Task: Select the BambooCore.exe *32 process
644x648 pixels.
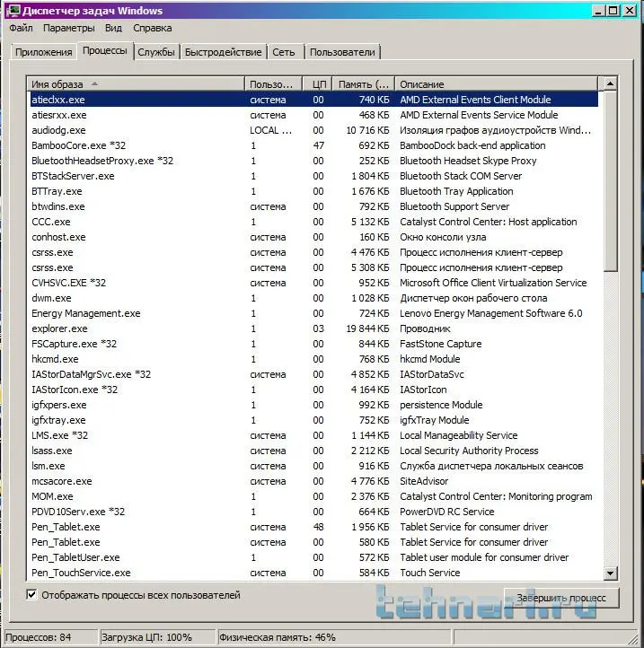Action: [314, 145]
